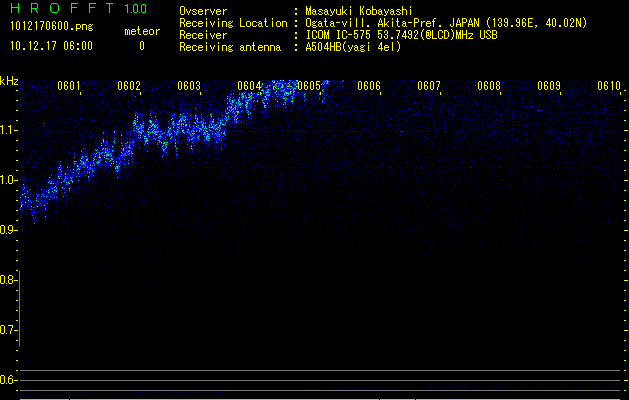
Task: Select the meteor count value 0
Action: pos(141,46)
